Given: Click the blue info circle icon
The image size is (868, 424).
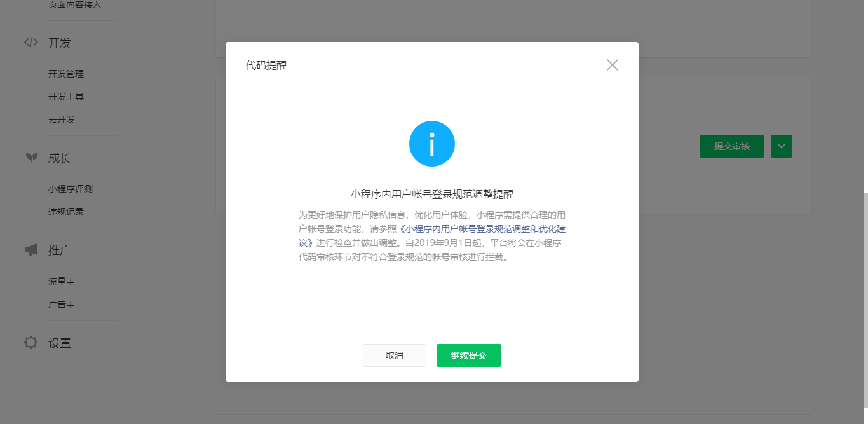Looking at the screenshot, I should click(x=432, y=144).
